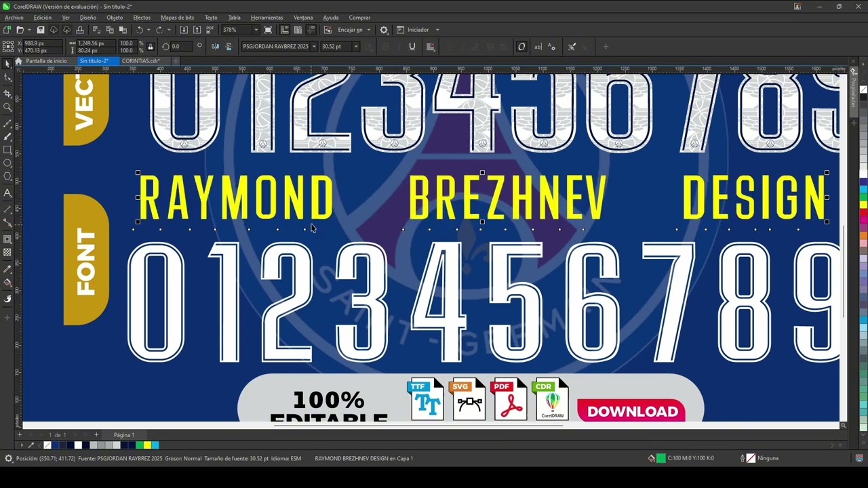
Task: Click the full-screen preview icon
Action: tap(269, 30)
